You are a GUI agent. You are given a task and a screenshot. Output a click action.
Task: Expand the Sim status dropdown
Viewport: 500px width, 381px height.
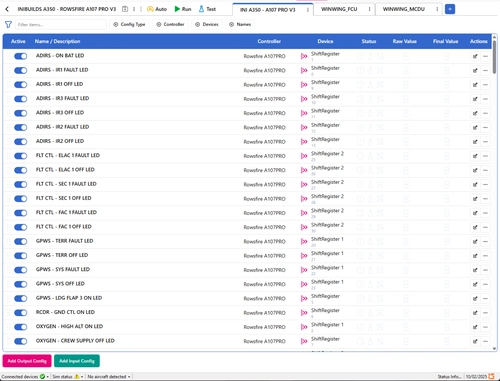coord(68,377)
